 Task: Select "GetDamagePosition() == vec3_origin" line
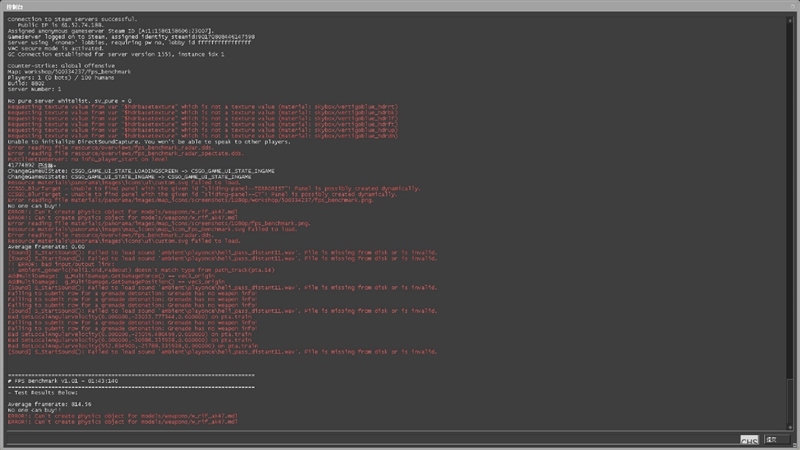pyautogui.click(x=116, y=282)
